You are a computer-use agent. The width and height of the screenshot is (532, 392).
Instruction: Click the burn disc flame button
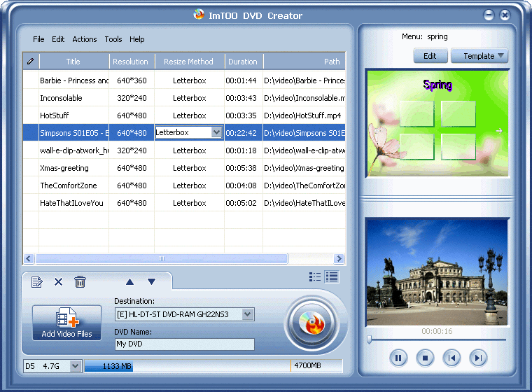(x=311, y=324)
